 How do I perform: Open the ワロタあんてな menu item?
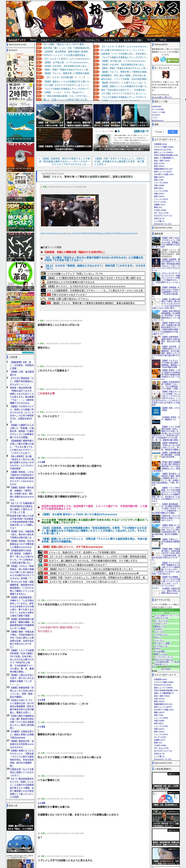[92, 40]
